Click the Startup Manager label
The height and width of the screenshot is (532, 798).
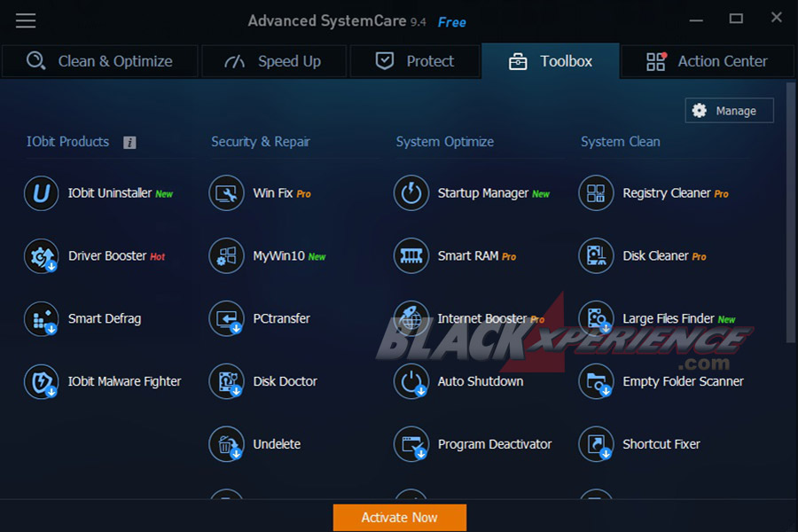pos(483,193)
